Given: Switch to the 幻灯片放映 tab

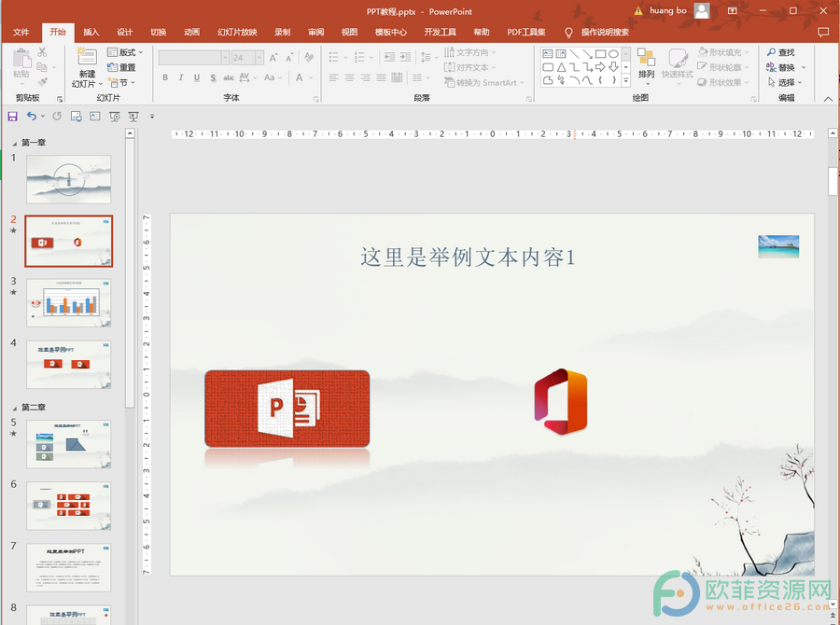Looking at the screenshot, I should (x=237, y=32).
